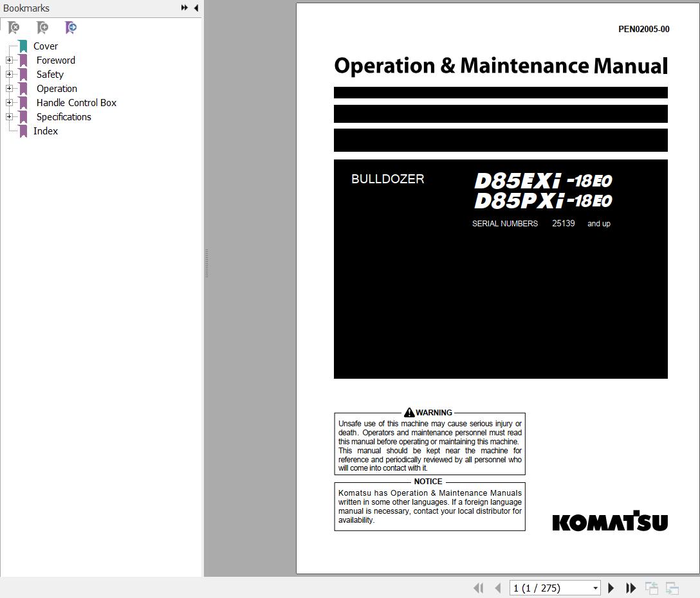Screen dimensions: 700x598
Task: Expand the Safety tree node
Action: (9, 74)
